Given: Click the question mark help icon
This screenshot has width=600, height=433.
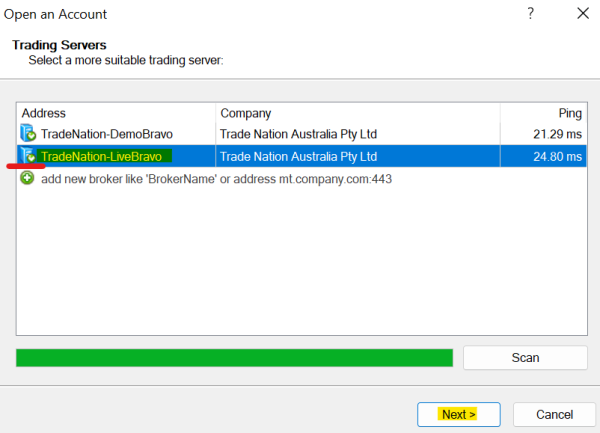Looking at the screenshot, I should point(530,14).
